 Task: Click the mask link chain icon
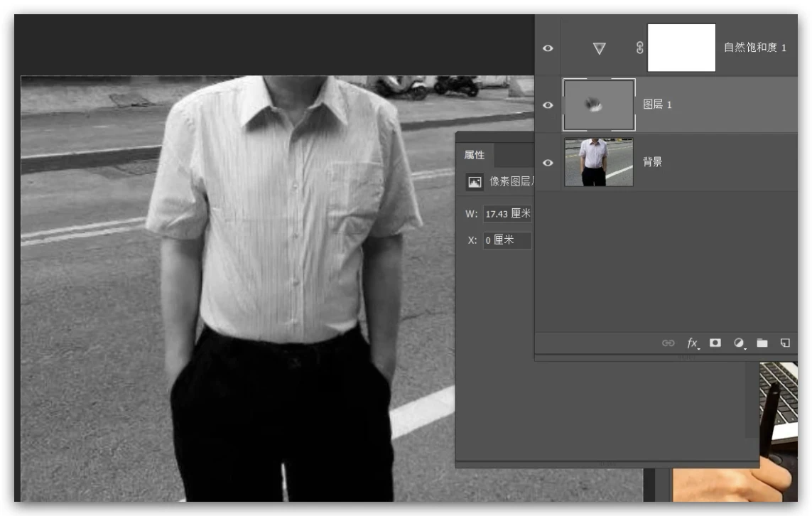[639, 48]
